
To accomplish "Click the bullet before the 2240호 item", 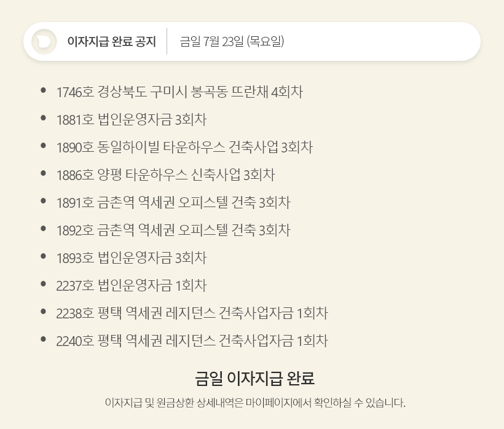I will [43, 339].
